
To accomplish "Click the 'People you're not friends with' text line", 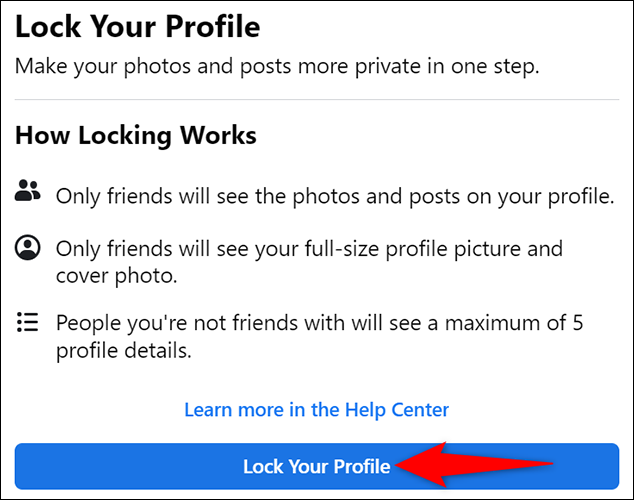I will (319, 323).
